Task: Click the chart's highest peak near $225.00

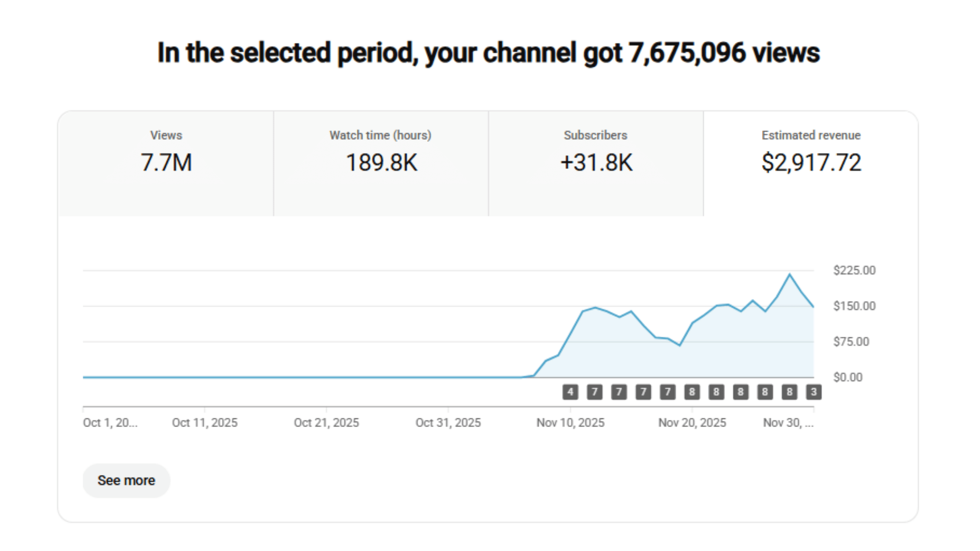Action: pos(790,274)
